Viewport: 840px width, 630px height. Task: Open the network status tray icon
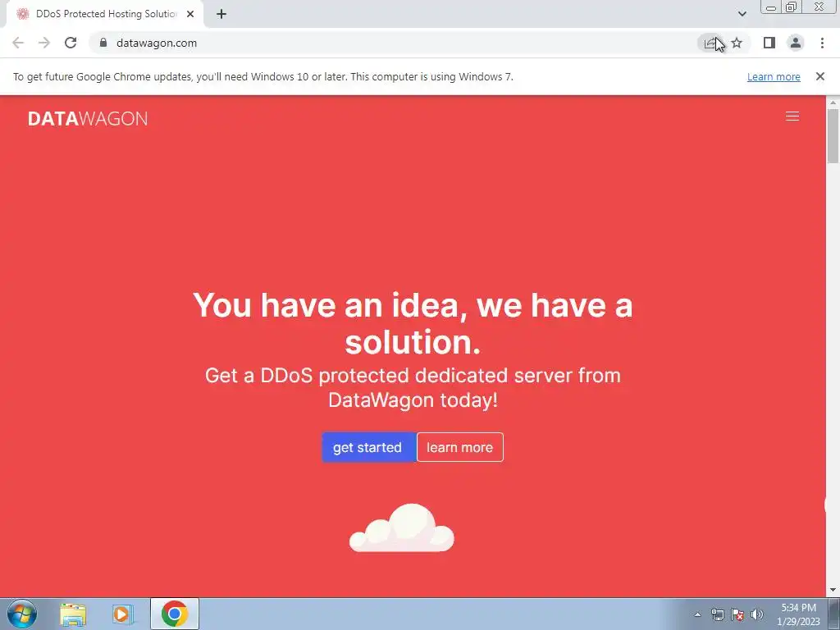coord(717,614)
